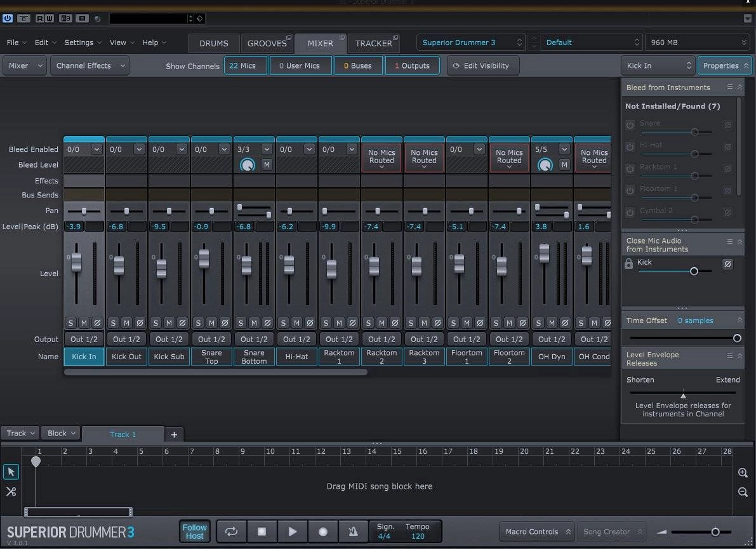Mute the Hi-Hat channel
The image size is (756, 549).
tap(296, 322)
